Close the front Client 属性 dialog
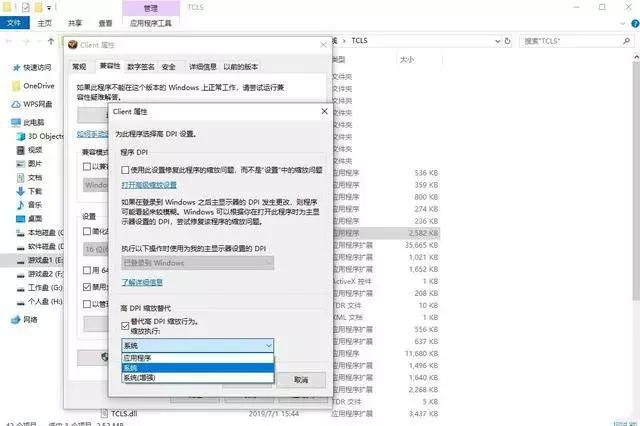Screen dimensions: 640x426 pyautogui.click(x=324, y=111)
